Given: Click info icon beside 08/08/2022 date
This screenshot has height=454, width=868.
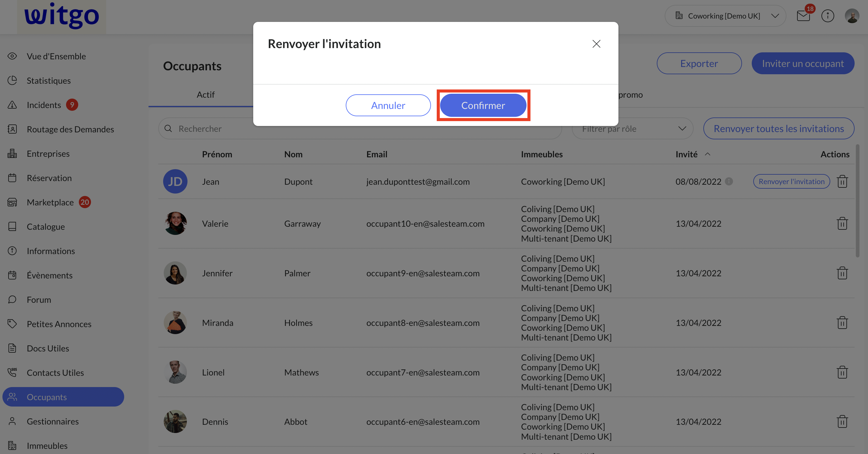Looking at the screenshot, I should coord(729,181).
